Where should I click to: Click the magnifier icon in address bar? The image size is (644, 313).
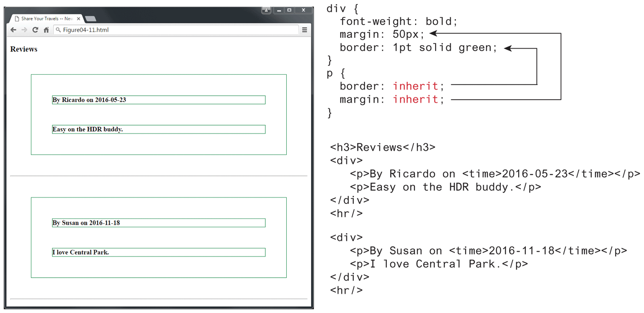point(58,30)
